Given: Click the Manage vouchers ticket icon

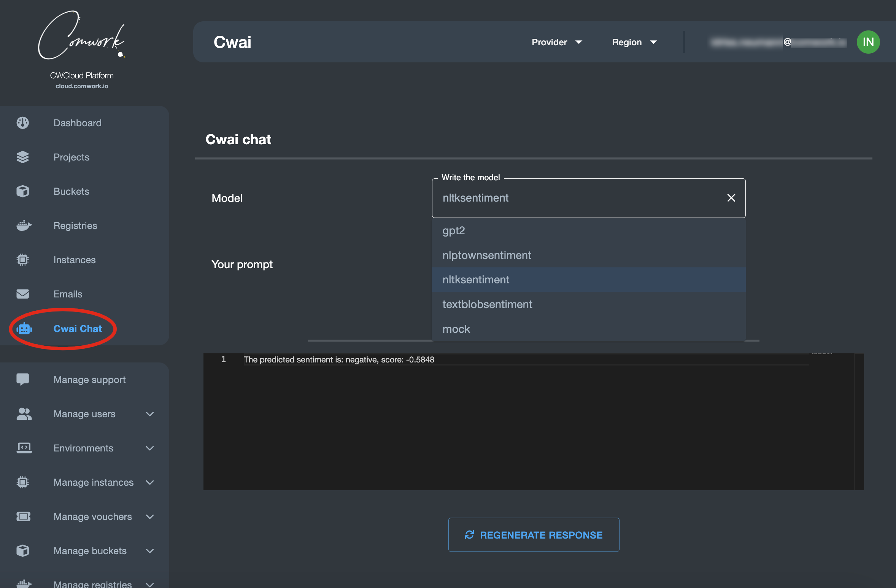Looking at the screenshot, I should pyautogui.click(x=24, y=516).
